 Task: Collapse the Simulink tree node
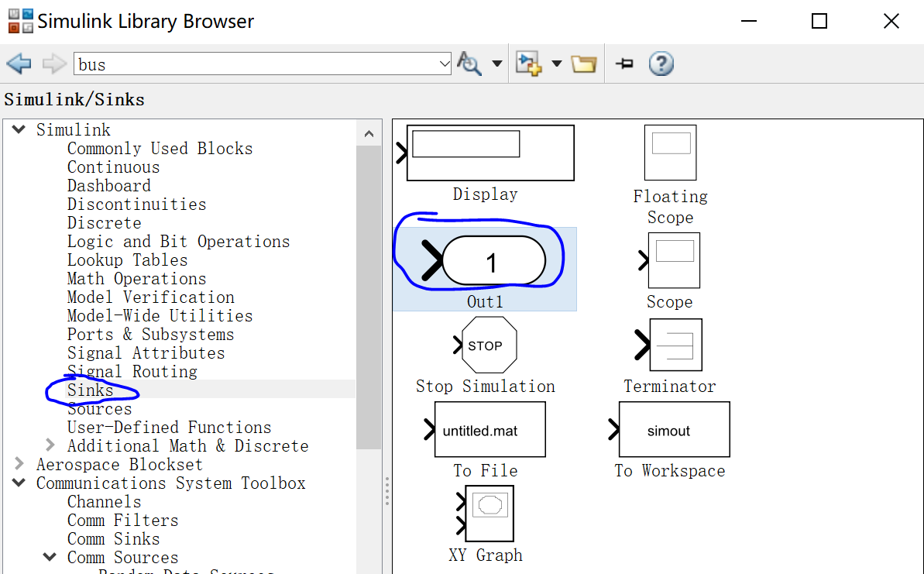point(19,129)
